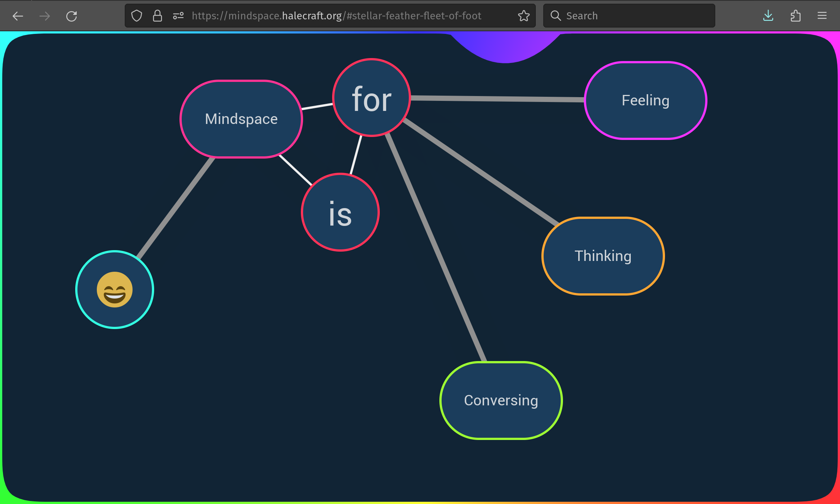Bookmark this page with the star icon
The image size is (840, 504).
tap(524, 16)
